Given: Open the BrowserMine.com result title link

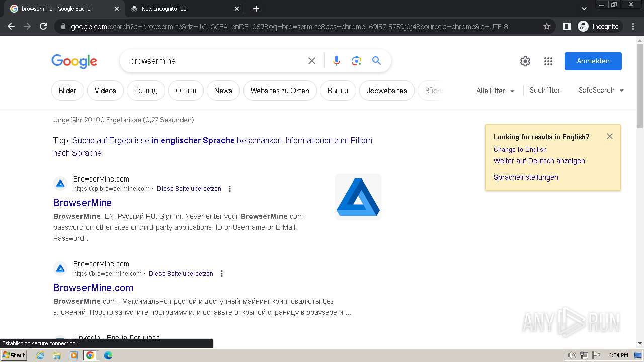Looking at the screenshot, I should point(94,288).
